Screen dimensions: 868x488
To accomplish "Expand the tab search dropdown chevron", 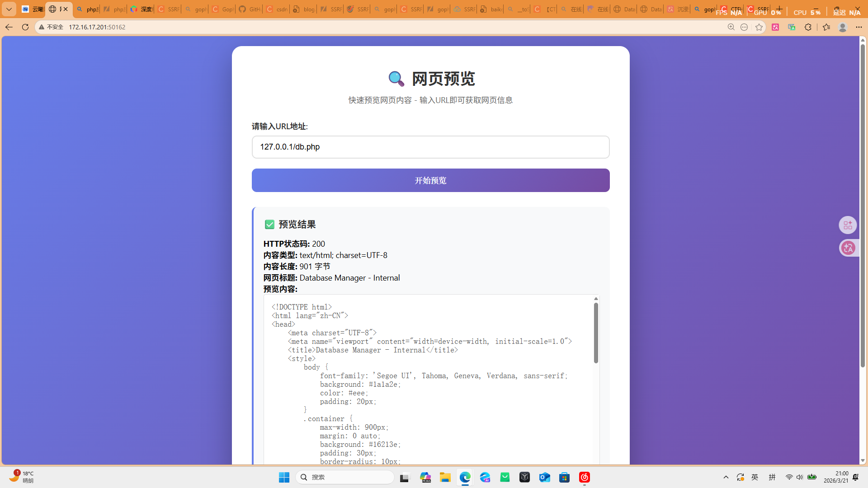I will [x=9, y=9].
